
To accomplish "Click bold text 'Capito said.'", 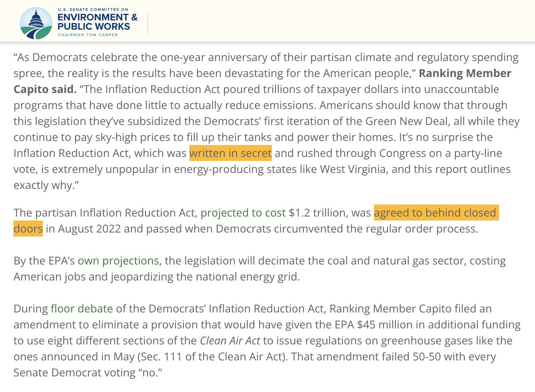I will tap(45, 89).
